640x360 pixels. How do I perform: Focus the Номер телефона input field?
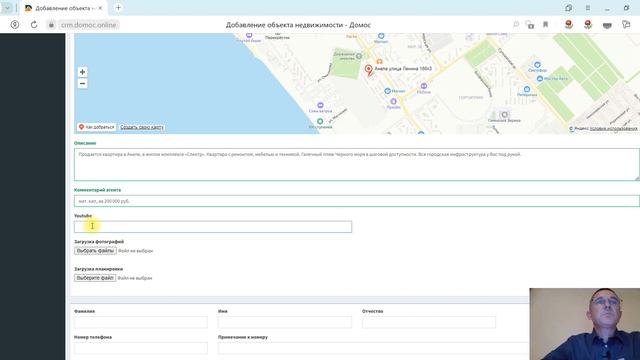[x=141, y=348]
